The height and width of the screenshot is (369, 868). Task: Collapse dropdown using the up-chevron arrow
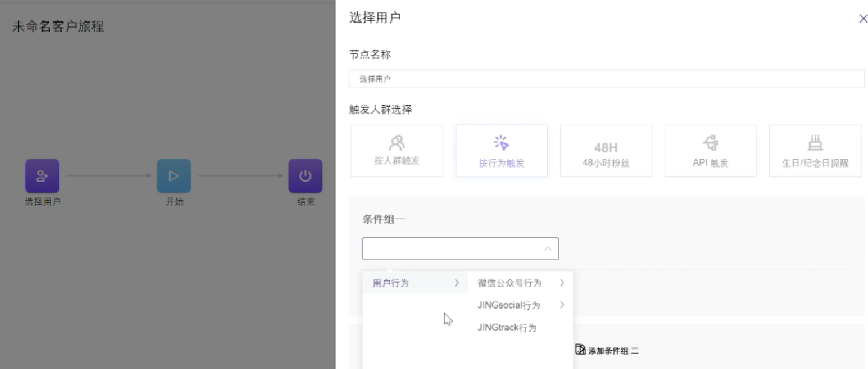[547, 249]
